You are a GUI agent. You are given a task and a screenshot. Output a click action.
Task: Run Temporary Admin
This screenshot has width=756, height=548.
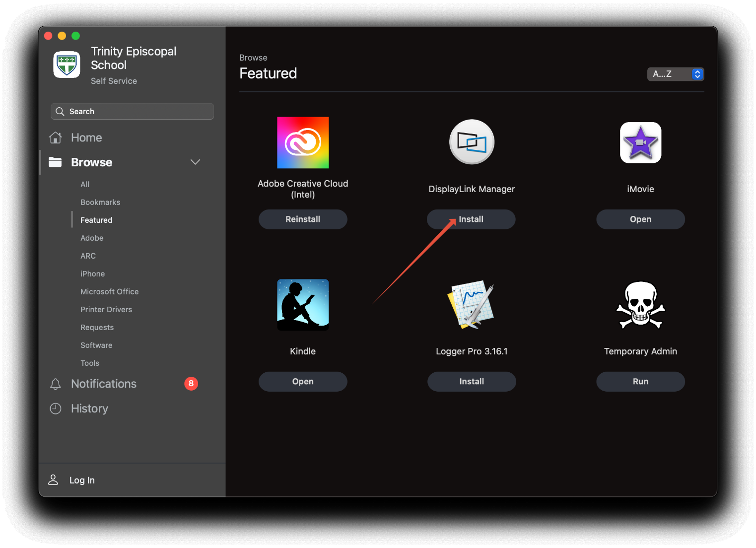(x=640, y=381)
